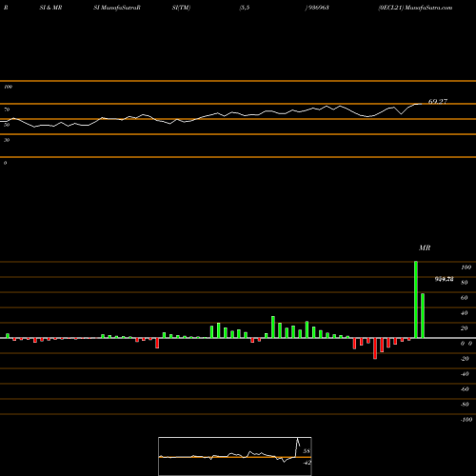Image resolution: width=476 pixels, height=476 pixels.
Task: Click the 936963 code in the header
Action: coord(319,8)
